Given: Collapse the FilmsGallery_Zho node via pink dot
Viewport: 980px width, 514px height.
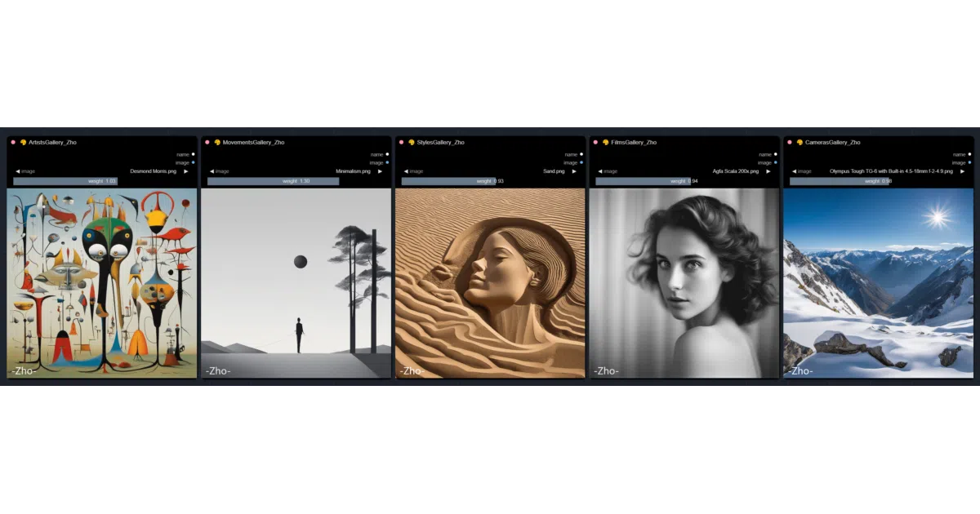Looking at the screenshot, I should [596, 142].
